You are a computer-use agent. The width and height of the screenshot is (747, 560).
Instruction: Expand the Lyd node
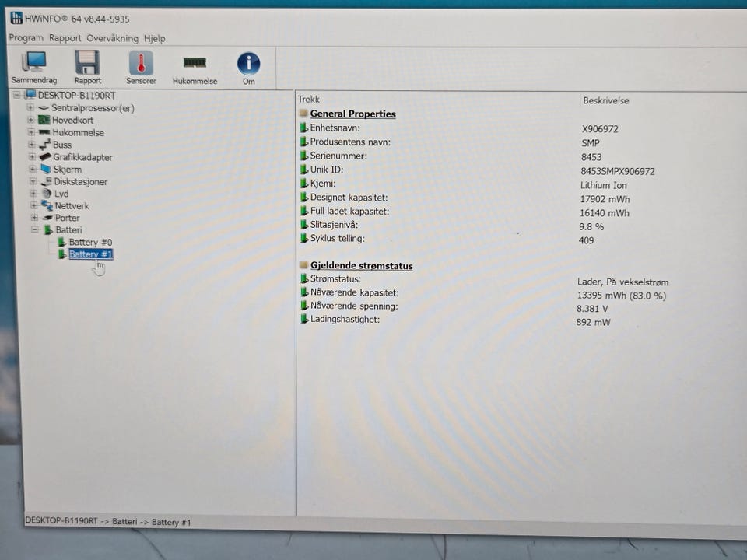pyautogui.click(x=33, y=194)
